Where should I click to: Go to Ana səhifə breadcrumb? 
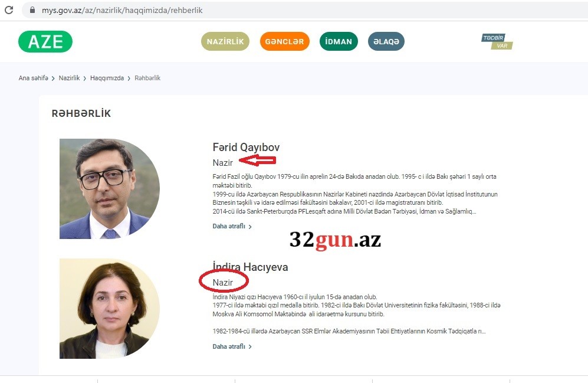34,78
